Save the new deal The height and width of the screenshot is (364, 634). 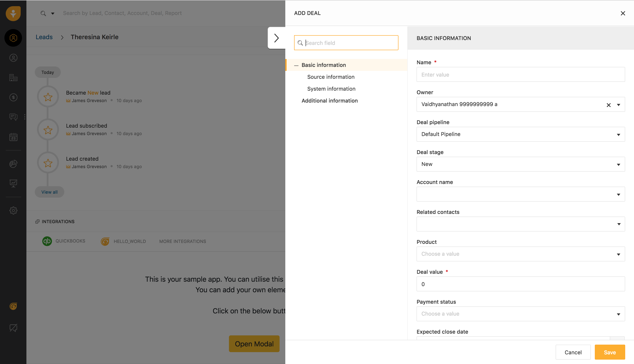tap(610, 352)
